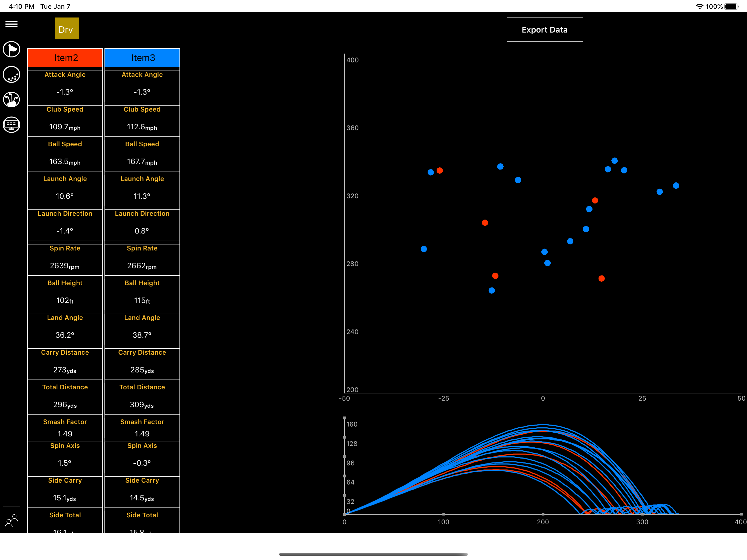This screenshot has height=560, width=747.
Task: Open the hamburger menu
Action: coord(11,24)
